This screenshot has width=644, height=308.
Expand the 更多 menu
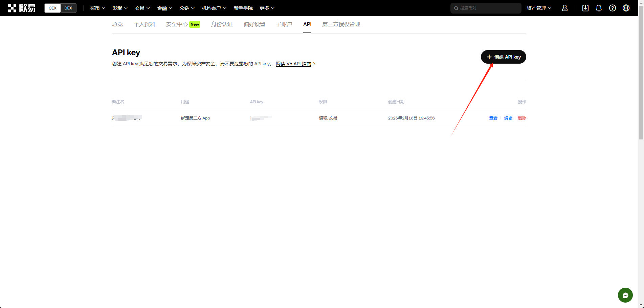coord(267,8)
